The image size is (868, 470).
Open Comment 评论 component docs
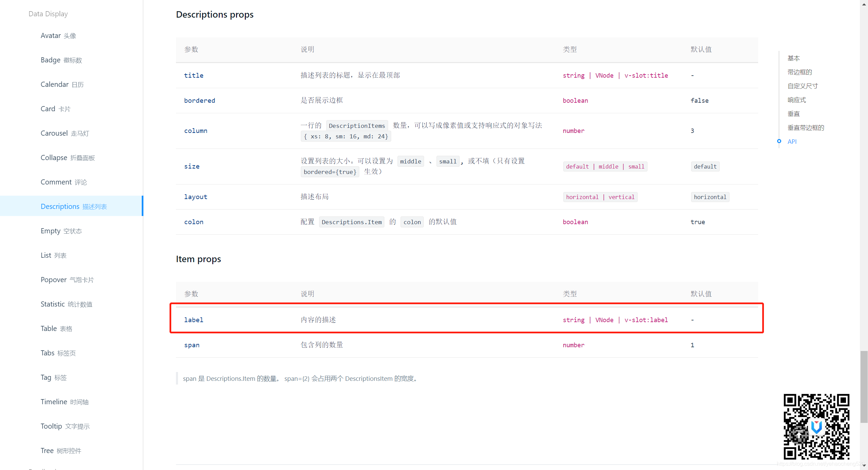[64, 182]
